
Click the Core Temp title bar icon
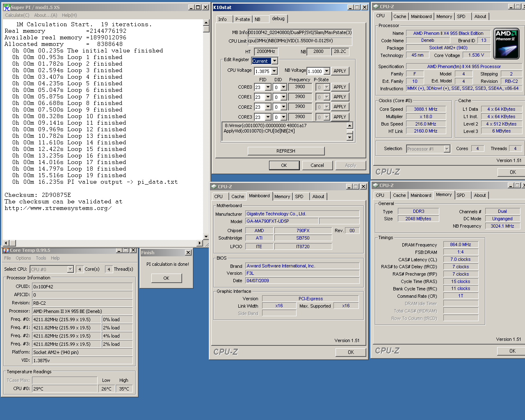(6, 250)
